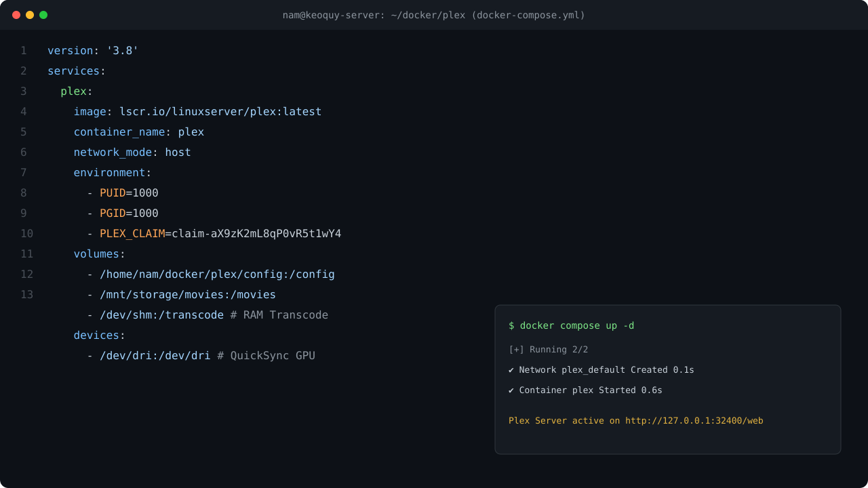The height and width of the screenshot is (488, 868).
Task: Click the 'services' key
Action: pyautogui.click(x=73, y=71)
